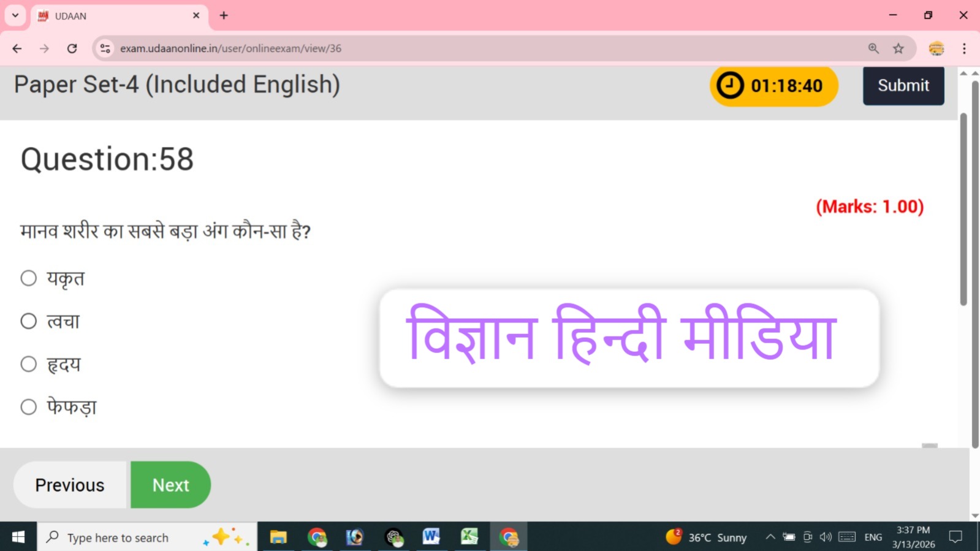The image size is (980, 551).
Task: Go to the Next question
Action: 170,485
